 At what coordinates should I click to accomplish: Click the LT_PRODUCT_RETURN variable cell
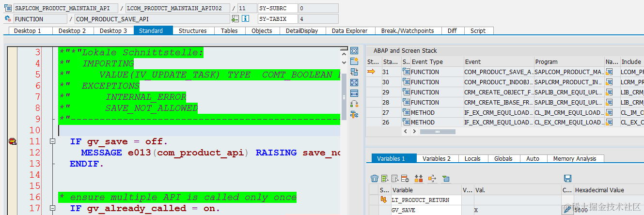tap(426, 200)
